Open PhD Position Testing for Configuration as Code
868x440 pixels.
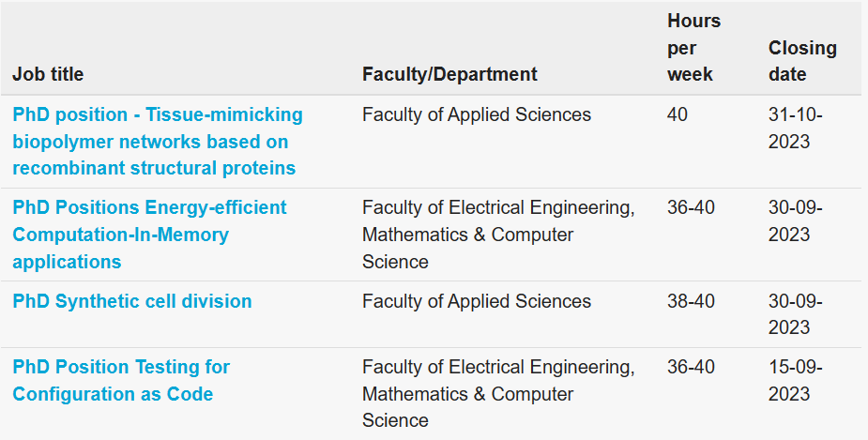(x=121, y=380)
